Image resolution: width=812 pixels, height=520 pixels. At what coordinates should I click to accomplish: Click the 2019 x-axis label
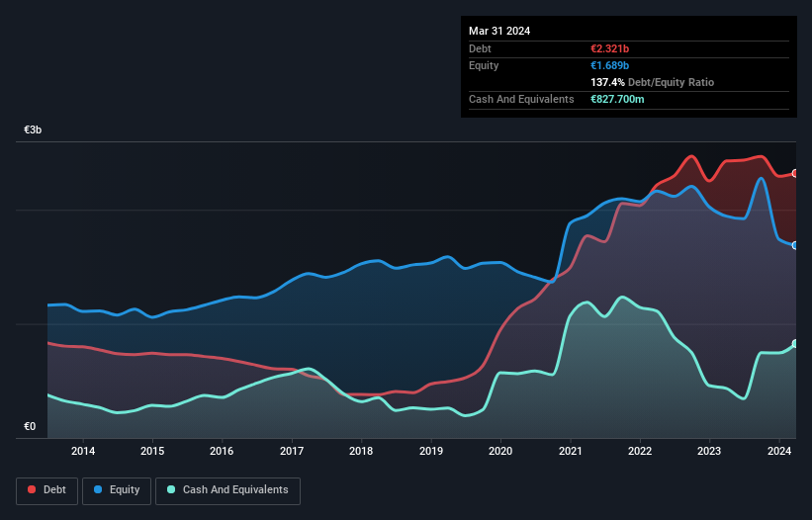point(431,451)
